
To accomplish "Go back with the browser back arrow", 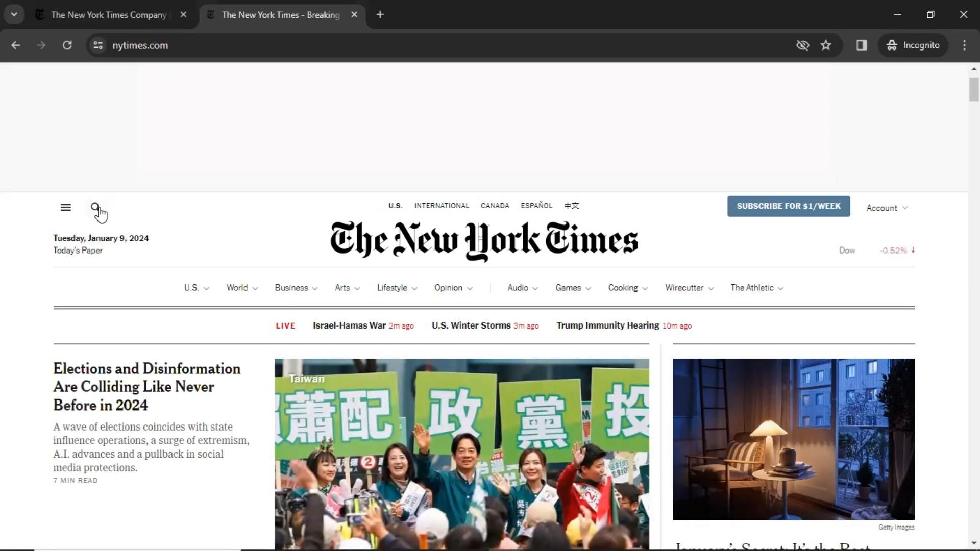I will click(15, 45).
